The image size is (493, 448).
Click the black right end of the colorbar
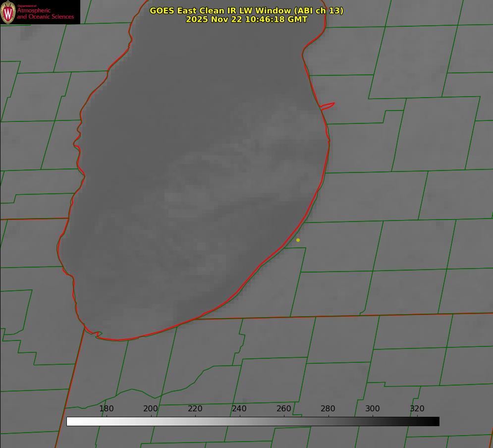click(435, 421)
